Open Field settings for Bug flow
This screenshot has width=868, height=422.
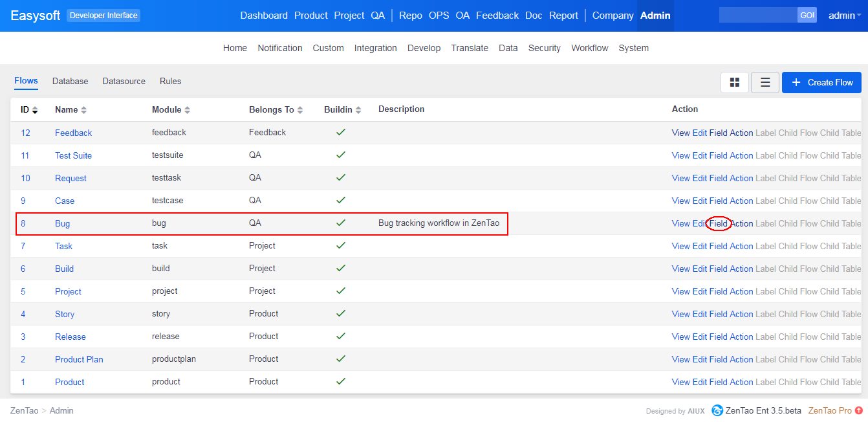[718, 223]
